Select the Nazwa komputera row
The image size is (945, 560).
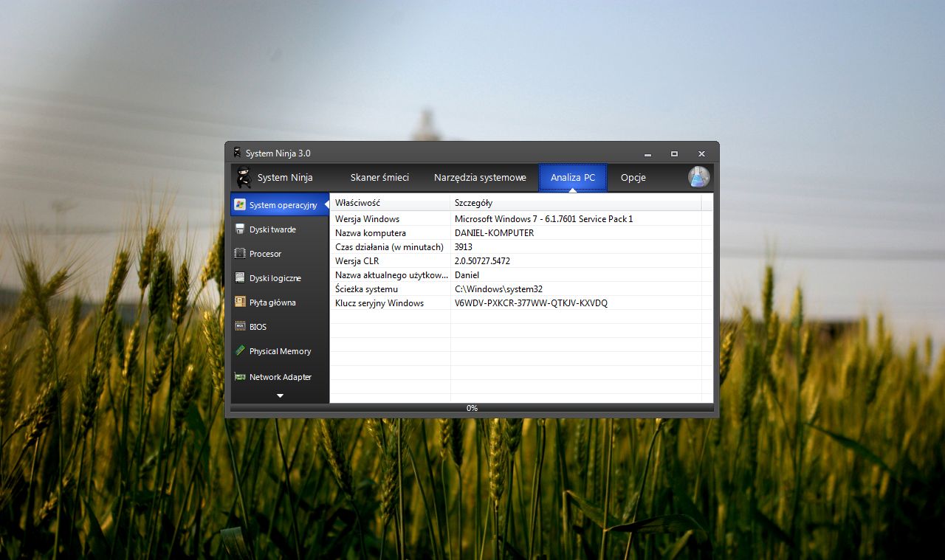(521, 233)
